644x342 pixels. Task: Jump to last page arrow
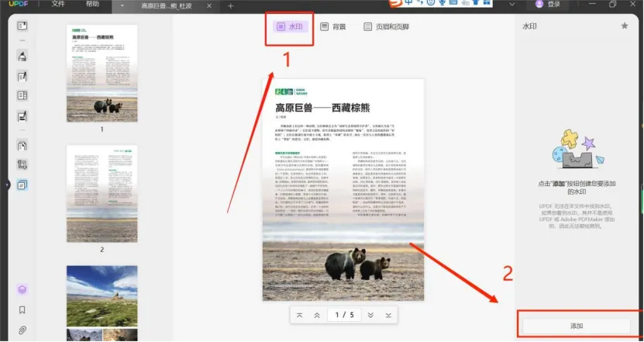point(388,315)
